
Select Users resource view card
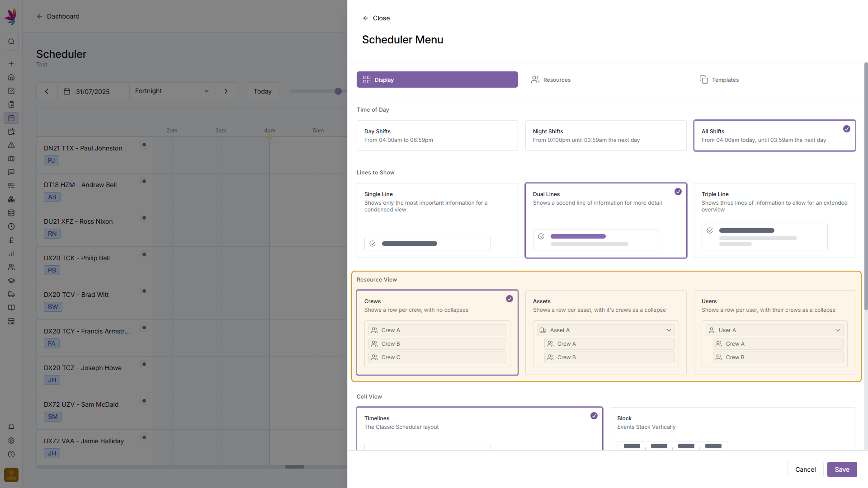tap(774, 333)
